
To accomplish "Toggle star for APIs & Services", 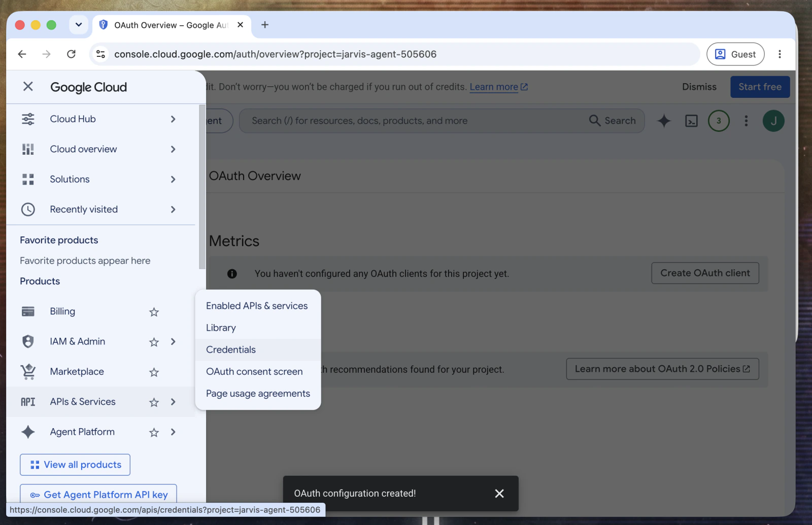I will pos(154,402).
